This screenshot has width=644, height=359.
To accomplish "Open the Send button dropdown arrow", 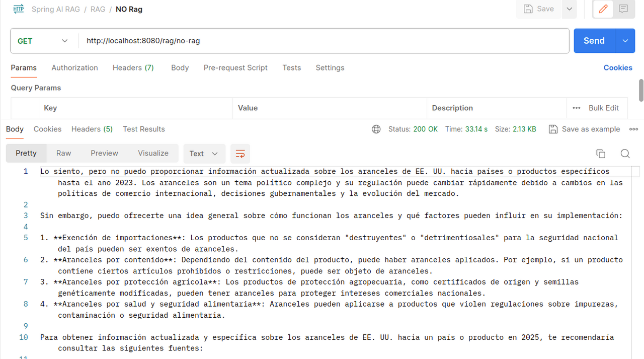I will click(x=625, y=41).
